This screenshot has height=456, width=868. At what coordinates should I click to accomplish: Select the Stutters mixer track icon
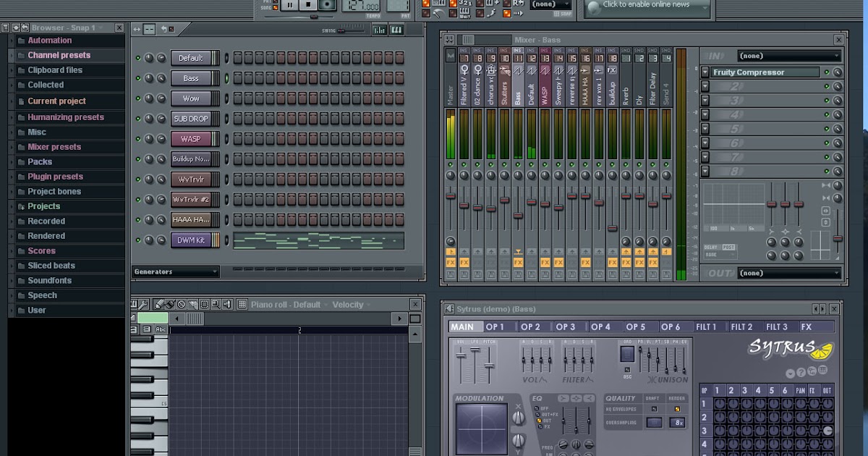[x=505, y=69]
